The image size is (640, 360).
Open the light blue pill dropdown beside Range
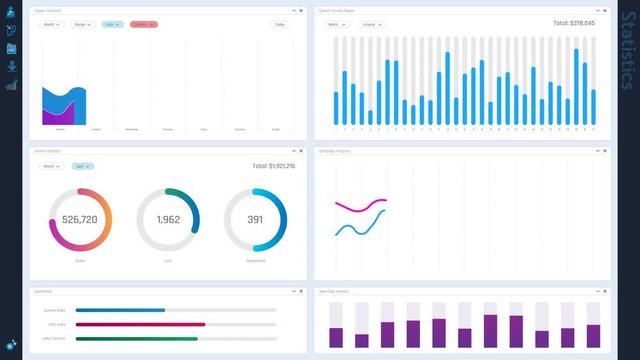click(x=113, y=24)
